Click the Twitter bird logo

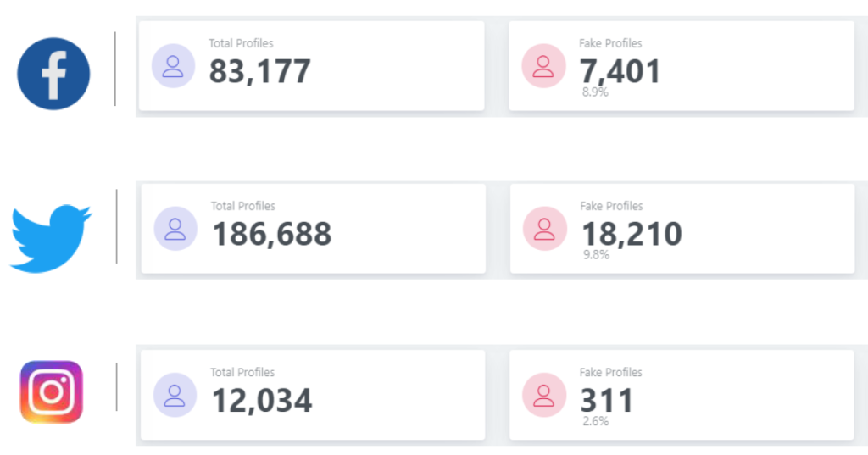click(x=51, y=239)
